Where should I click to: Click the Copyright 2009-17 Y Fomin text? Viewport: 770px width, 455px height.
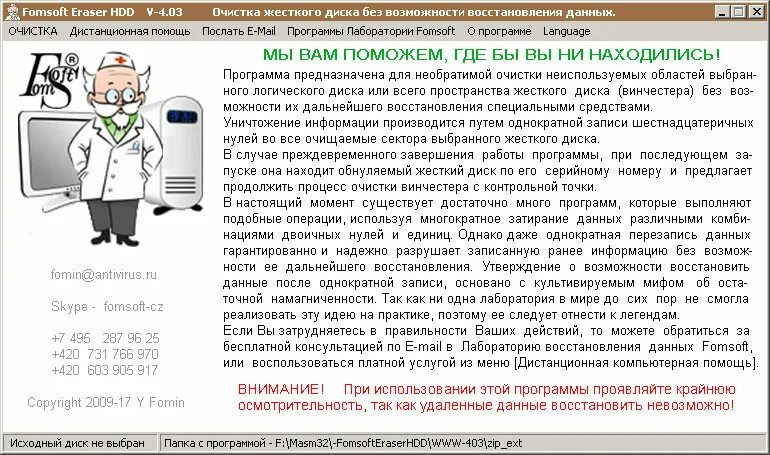pos(106,402)
